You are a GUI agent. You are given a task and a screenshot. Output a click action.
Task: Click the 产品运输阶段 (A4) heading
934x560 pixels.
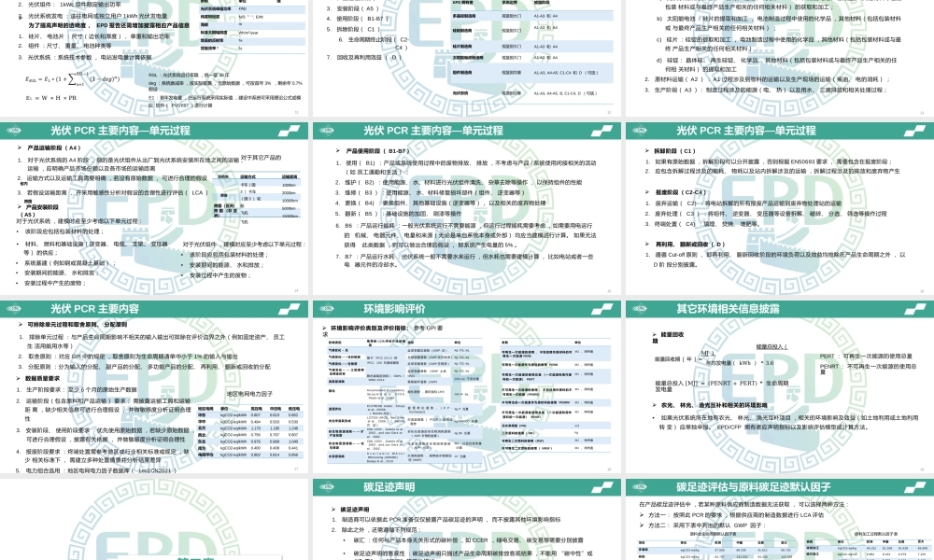click(53, 147)
